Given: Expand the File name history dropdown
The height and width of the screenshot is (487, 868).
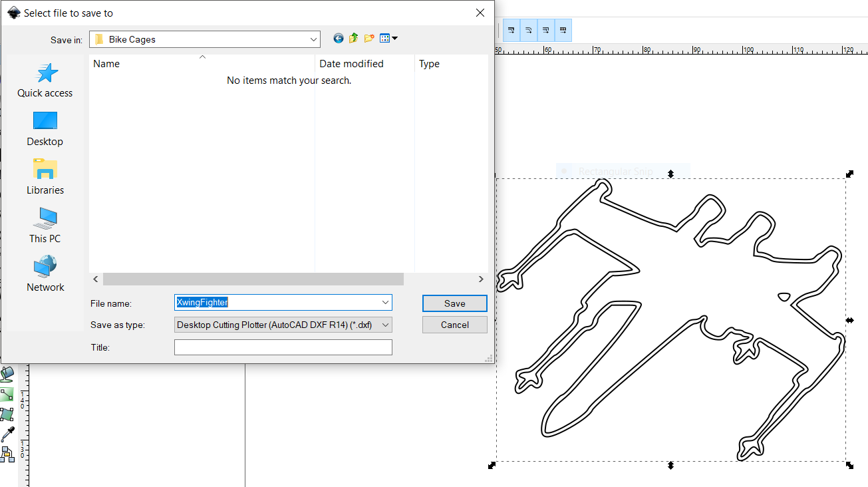Looking at the screenshot, I should (385, 303).
